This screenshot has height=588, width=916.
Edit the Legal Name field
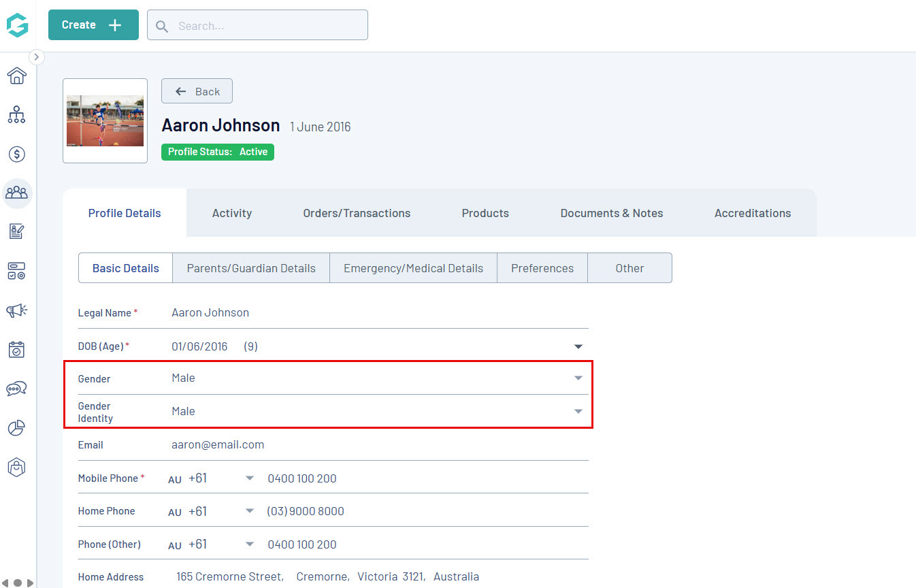(379, 313)
